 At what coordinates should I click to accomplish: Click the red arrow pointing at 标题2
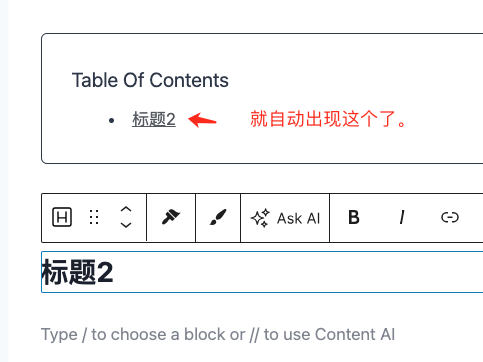[202, 120]
